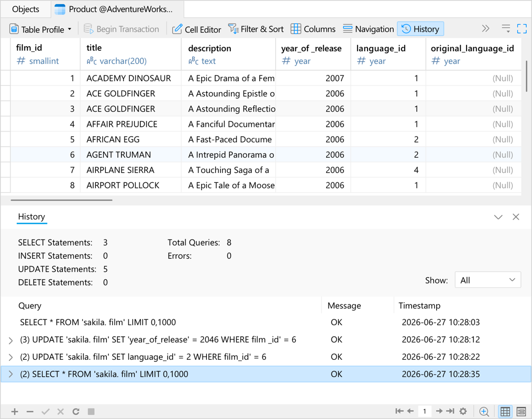This screenshot has height=419, width=532.
Task: Go to last page icon
Action: coord(450,411)
